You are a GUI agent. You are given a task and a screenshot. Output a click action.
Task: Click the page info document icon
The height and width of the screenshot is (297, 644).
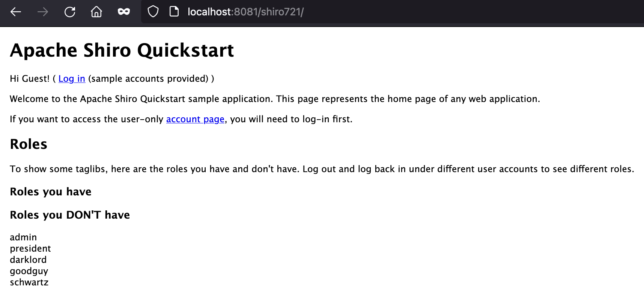174,12
